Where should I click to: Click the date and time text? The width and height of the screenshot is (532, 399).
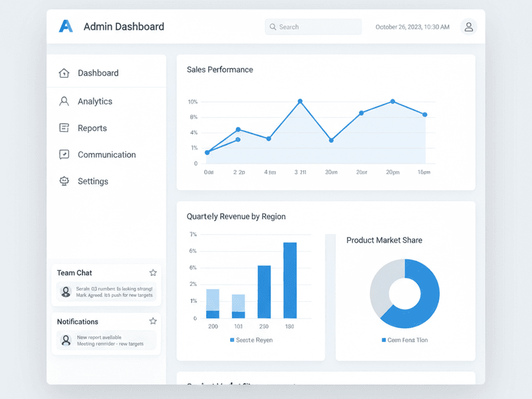pyautogui.click(x=412, y=27)
